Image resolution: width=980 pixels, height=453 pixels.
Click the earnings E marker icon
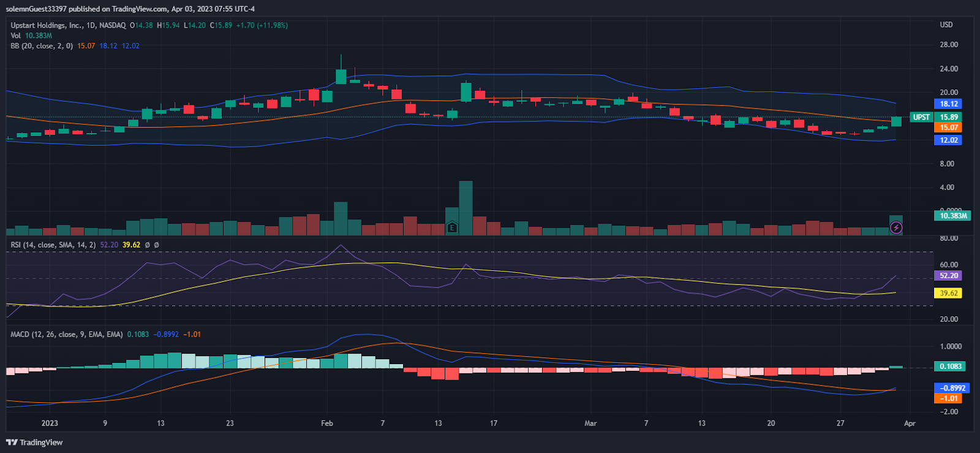tap(452, 228)
